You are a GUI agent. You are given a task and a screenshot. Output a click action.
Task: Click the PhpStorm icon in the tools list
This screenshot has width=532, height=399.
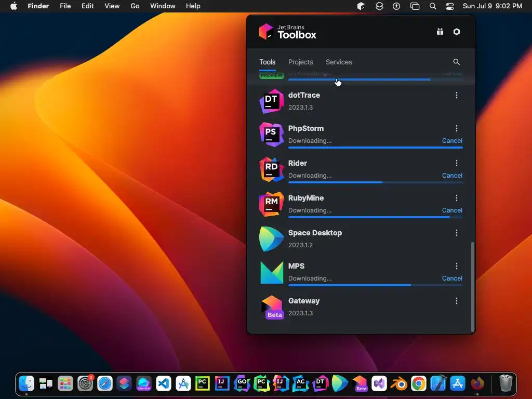tap(271, 135)
